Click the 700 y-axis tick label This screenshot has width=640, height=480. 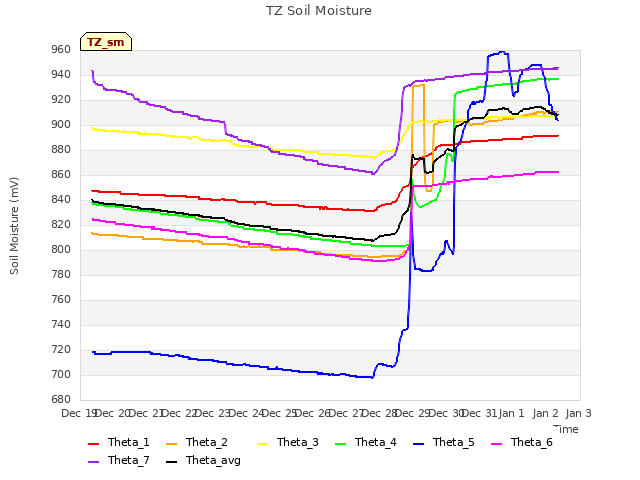(x=61, y=374)
